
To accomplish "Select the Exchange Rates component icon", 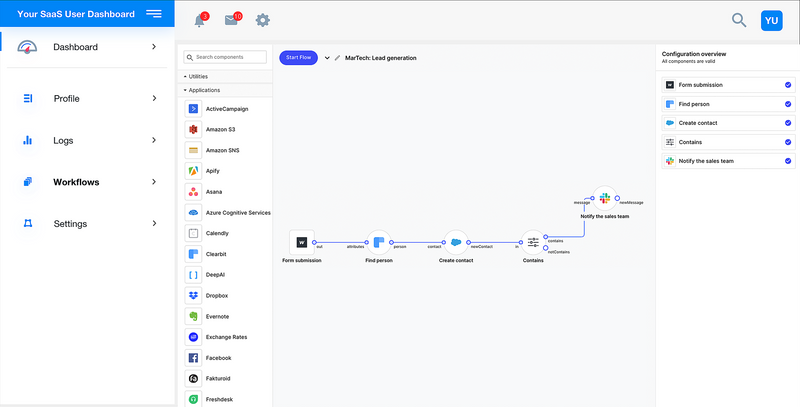I will (x=193, y=337).
